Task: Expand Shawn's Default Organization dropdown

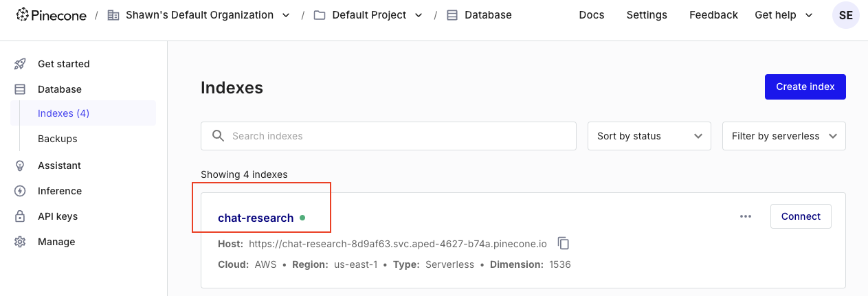Action: [286, 15]
